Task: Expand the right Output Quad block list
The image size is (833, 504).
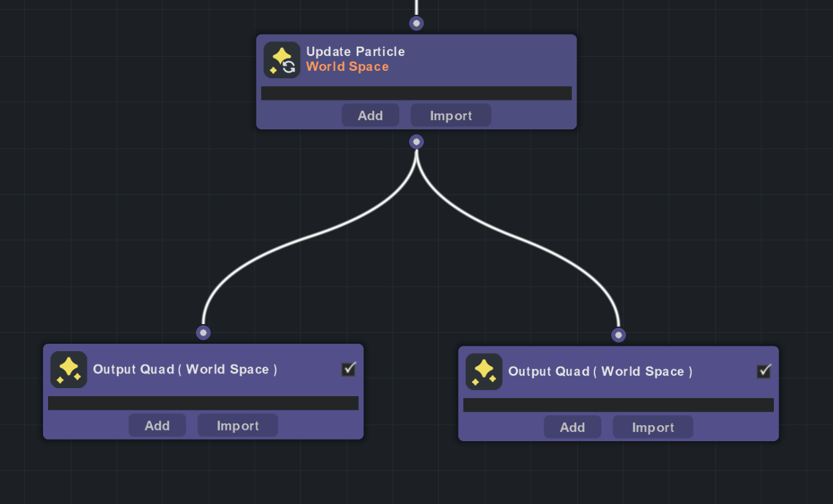Action: tap(619, 405)
